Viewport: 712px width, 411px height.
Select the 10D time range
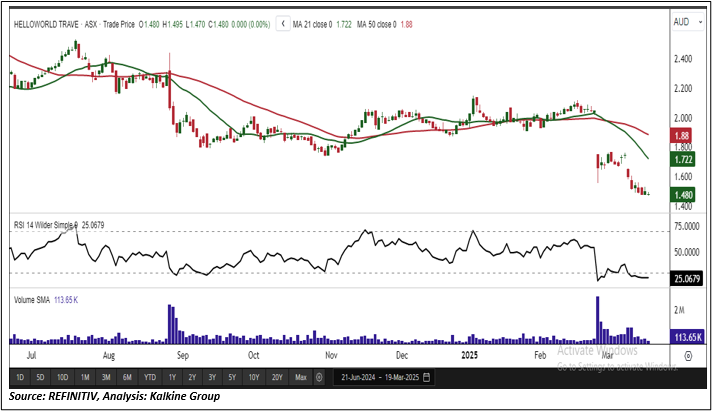(x=62, y=377)
